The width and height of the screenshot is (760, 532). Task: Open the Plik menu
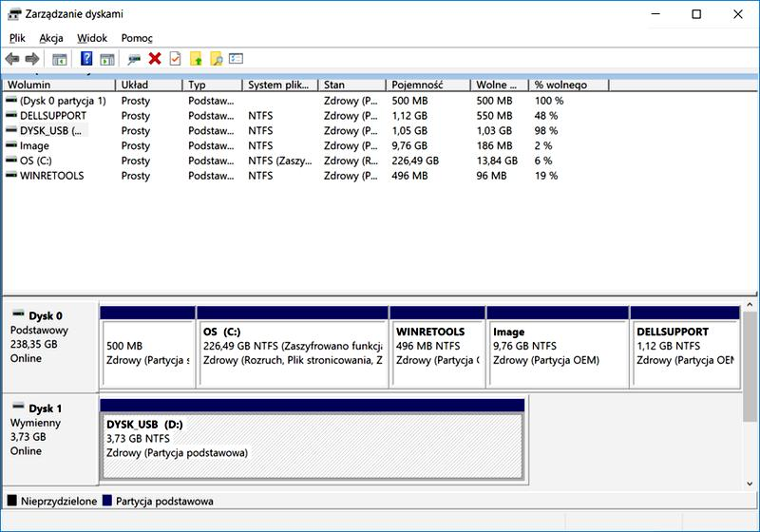click(x=17, y=38)
